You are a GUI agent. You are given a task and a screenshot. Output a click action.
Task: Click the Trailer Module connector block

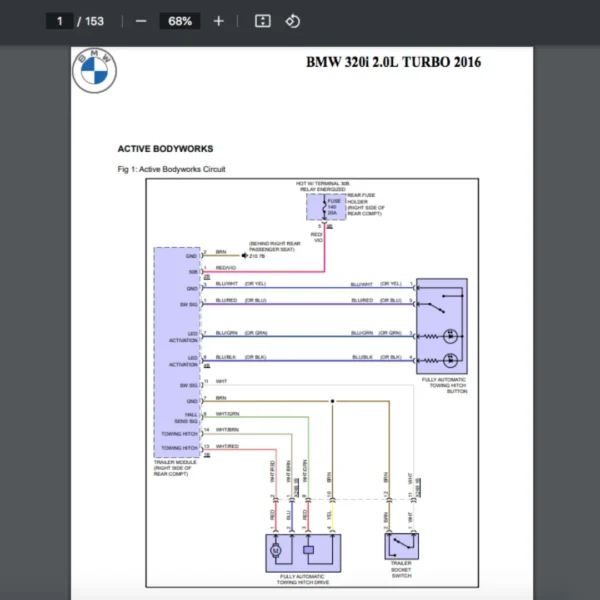pos(176,350)
